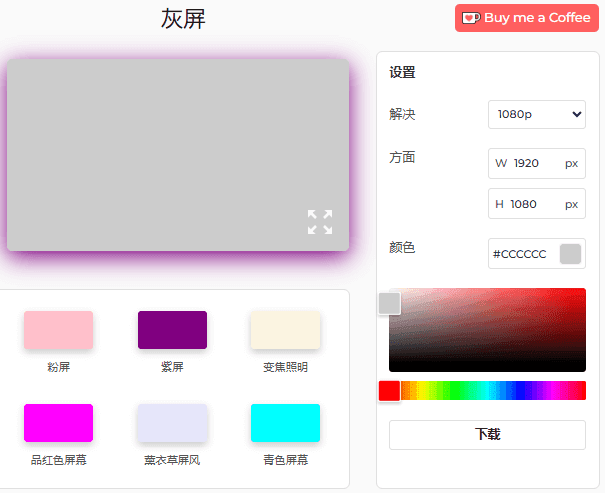Click the Buy me a Coffee button
Screen dimensions: 605x493
click(x=526, y=17)
